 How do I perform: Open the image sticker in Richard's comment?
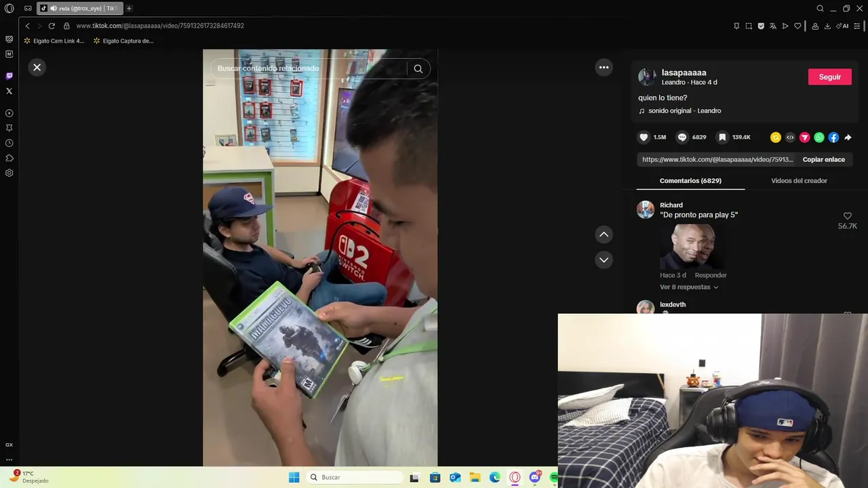point(691,246)
